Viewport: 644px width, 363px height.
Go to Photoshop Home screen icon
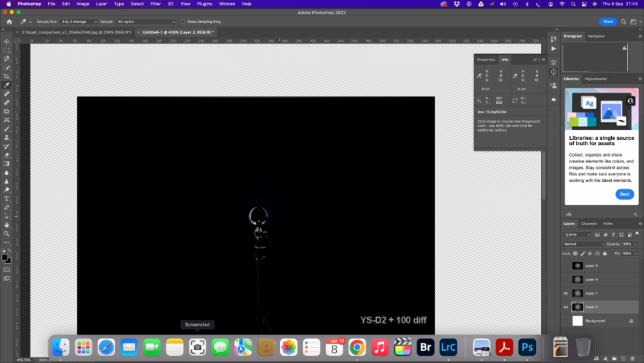[x=9, y=22]
